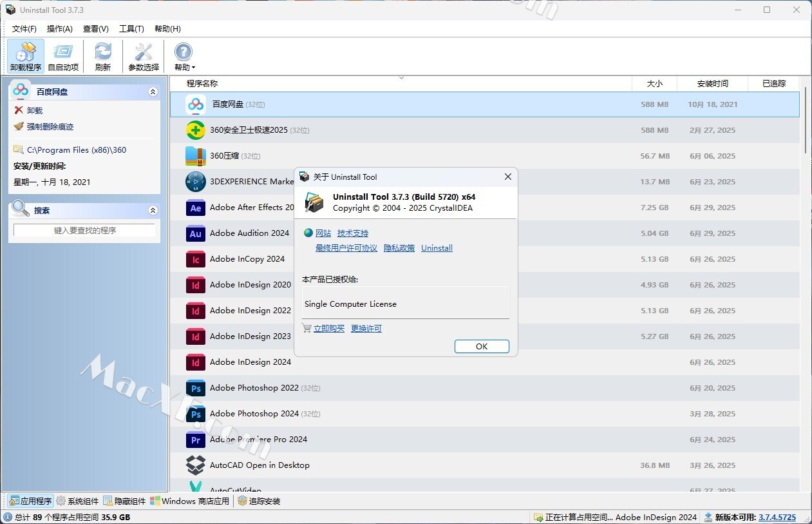Viewport: 812px width, 524px height.
Task: Open the 查看(V) menu
Action: [96, 29]
